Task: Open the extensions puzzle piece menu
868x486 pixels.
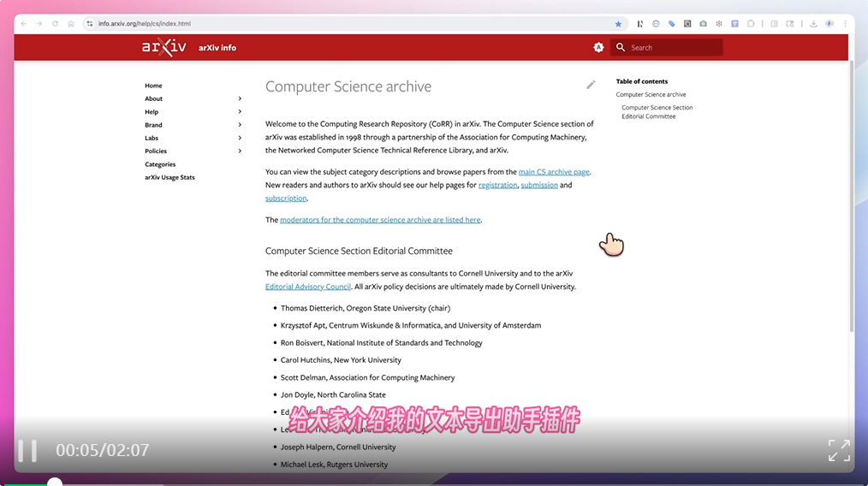Action: pos(751,24)
